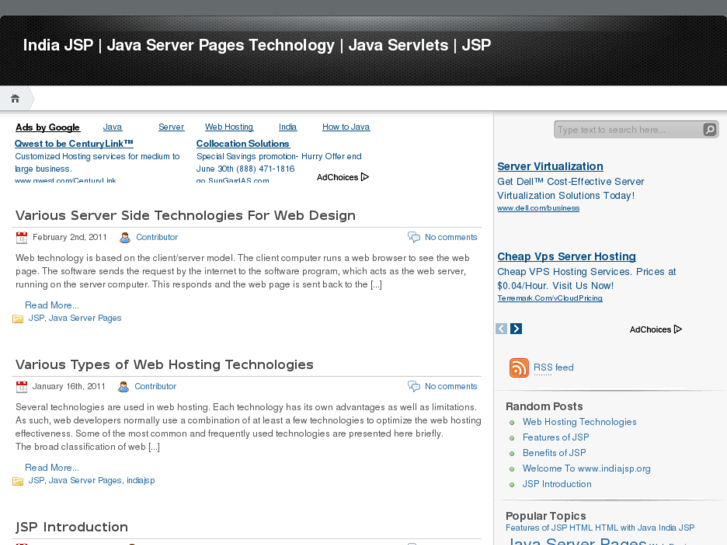Image resolution: width=727 pixels, height=545 pixels.
Task: Click the Server ad link
Action: point(171,127)
